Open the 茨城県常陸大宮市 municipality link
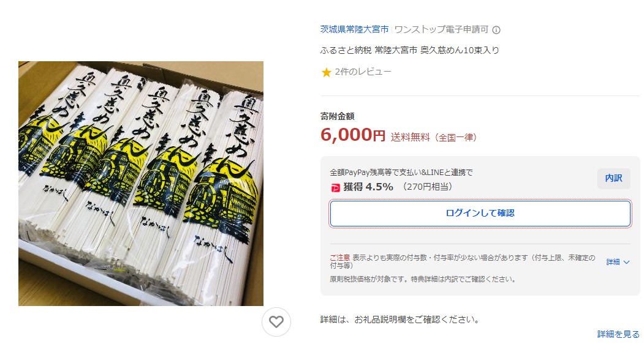The width and height of the screenshot is (644, 355). (354, 29)
